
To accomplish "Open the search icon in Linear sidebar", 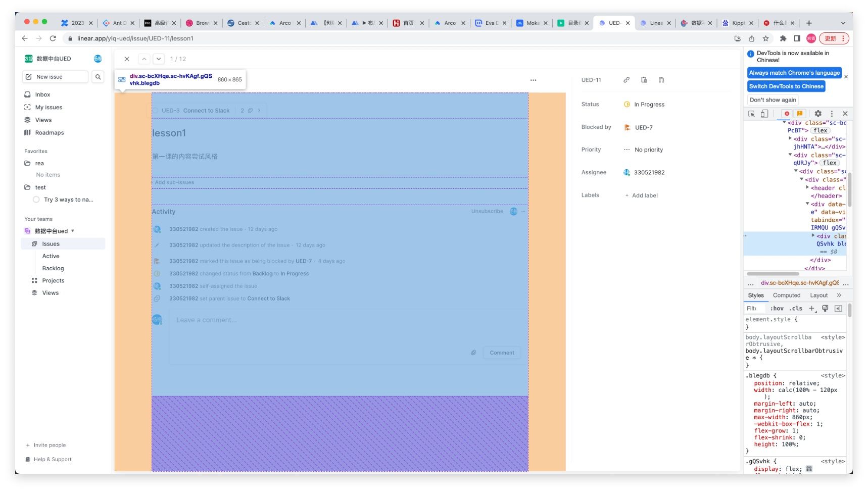I will pos(98,77).
